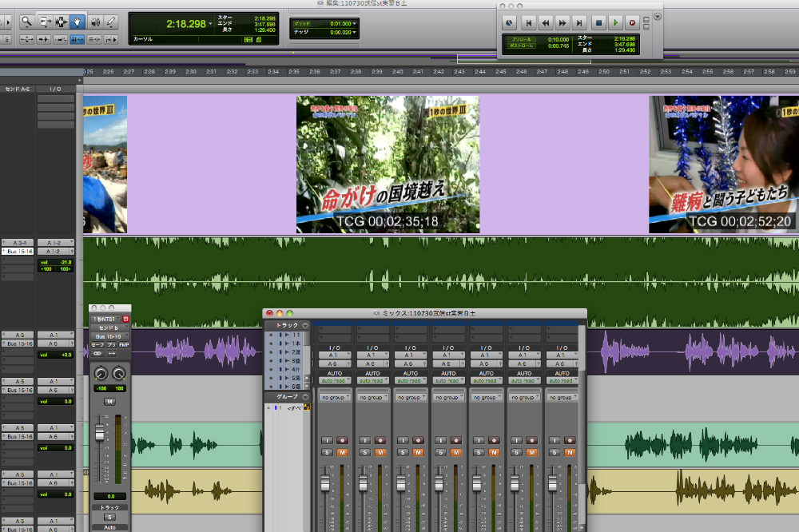Select track 1本 in Mix track list

pos(296,343)
